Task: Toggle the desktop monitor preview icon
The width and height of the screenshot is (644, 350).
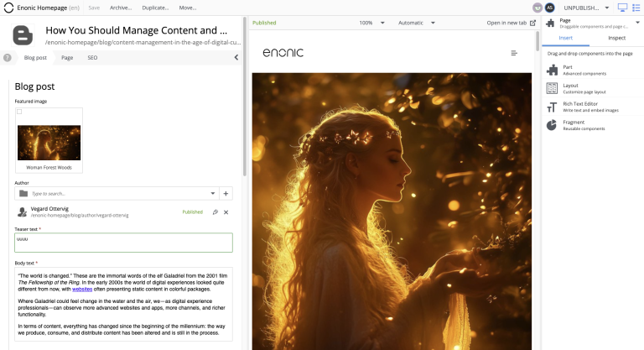Action: [622, 8]
